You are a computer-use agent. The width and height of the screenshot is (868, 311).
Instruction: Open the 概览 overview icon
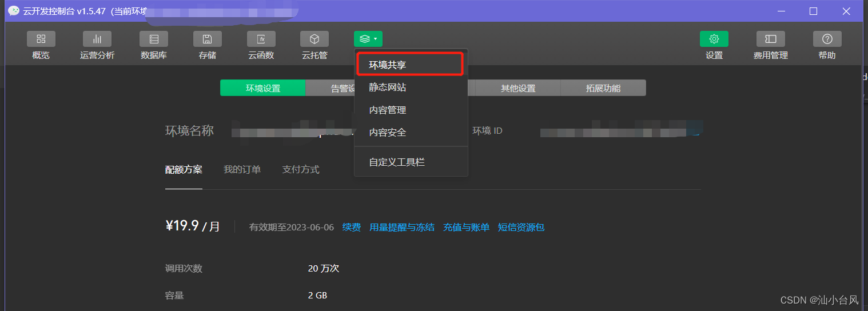click(x=41, y=39)
